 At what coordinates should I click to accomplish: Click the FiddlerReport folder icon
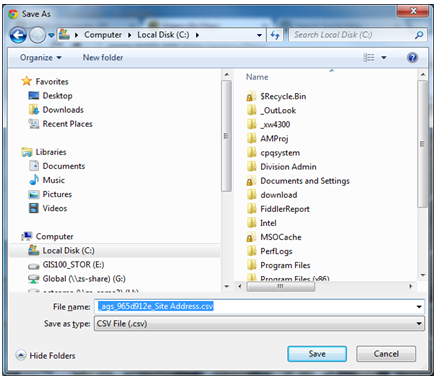point(251,209)
